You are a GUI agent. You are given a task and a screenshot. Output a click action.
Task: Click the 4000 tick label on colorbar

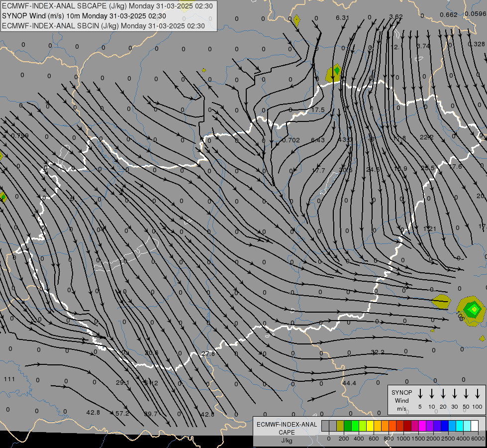[463, 439]
